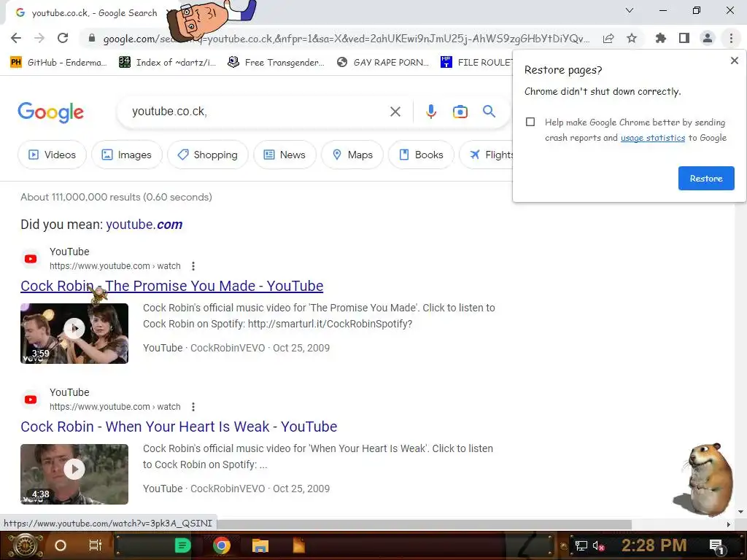Switch to the Images filter
Viewport: 747px width, 560px height.
[127, 155]
